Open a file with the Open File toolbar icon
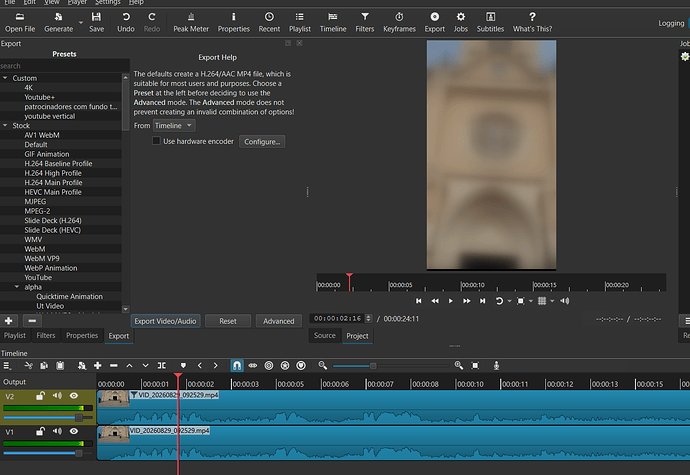690x475 pixels. click(x=20, y=22)
